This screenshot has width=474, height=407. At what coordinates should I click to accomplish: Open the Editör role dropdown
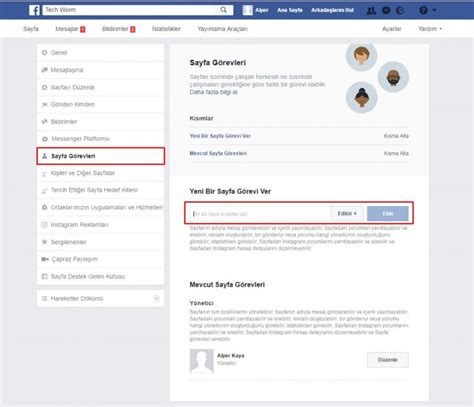point(347,213)
